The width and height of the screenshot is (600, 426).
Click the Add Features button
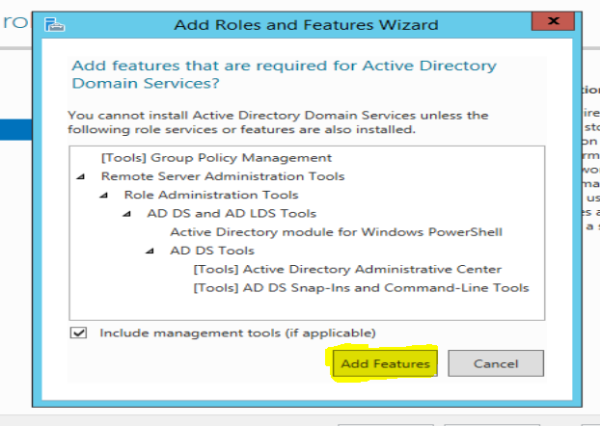coord(385,363)
